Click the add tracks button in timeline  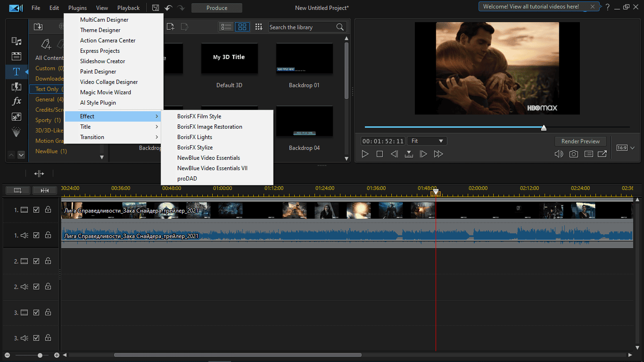(x=18, y=190)
